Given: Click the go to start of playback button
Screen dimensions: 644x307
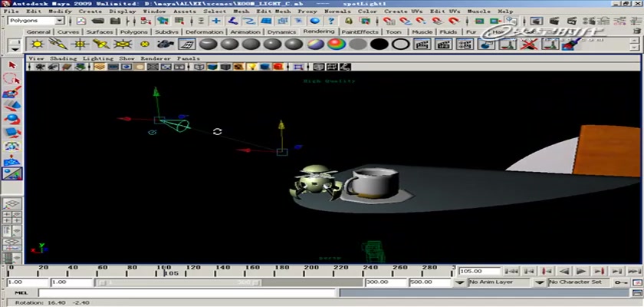Looking at the screenshot, I should tap(511, 271).
